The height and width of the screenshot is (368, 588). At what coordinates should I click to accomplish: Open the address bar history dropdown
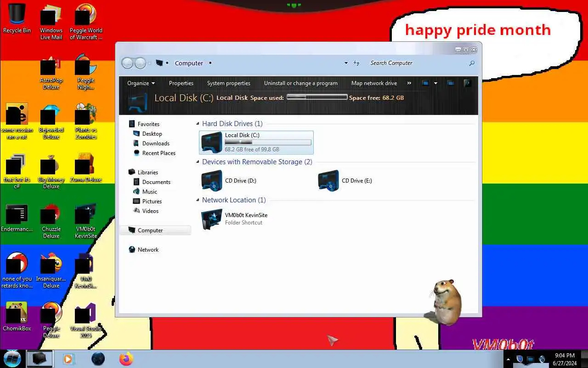tap(346, 63)
